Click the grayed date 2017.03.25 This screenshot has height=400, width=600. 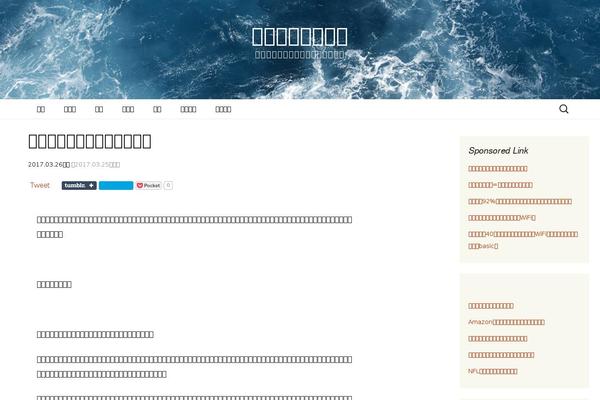pyautogui.click(x=96, y=165)
